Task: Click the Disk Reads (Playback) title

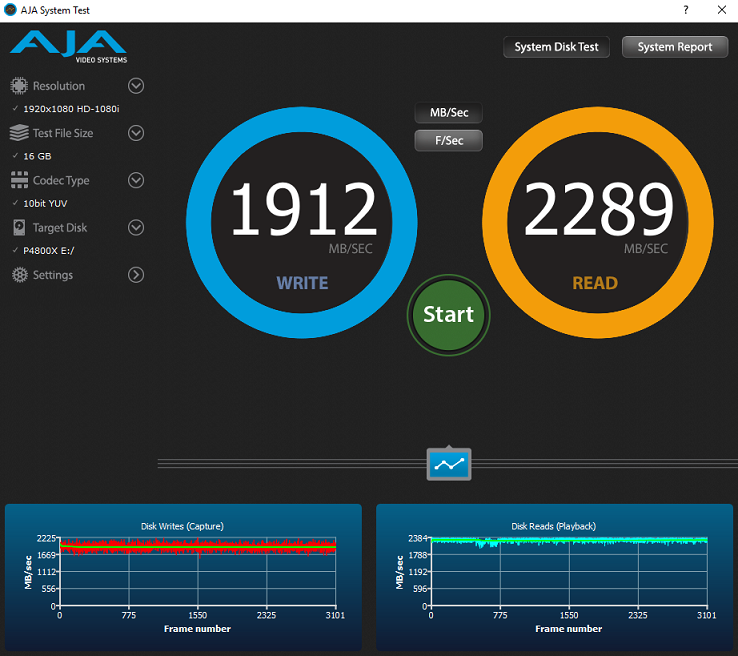Action: [554, 526]
